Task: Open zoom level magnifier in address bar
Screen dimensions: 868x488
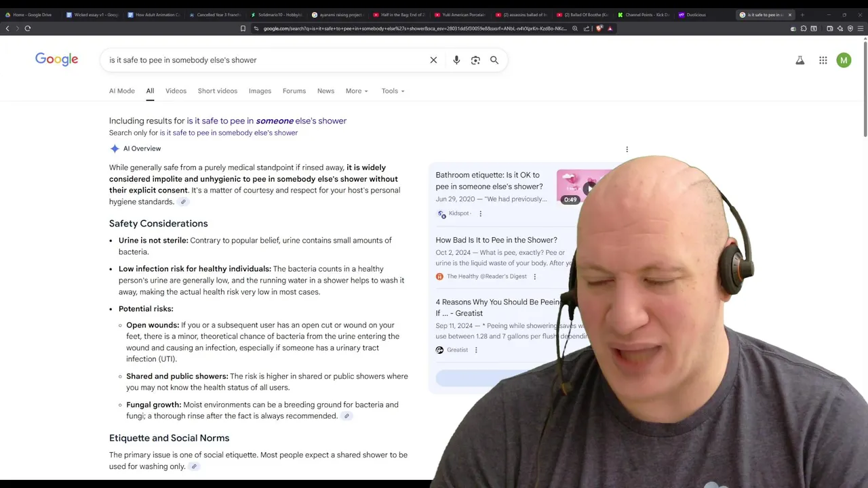Action: pos(575,28)
